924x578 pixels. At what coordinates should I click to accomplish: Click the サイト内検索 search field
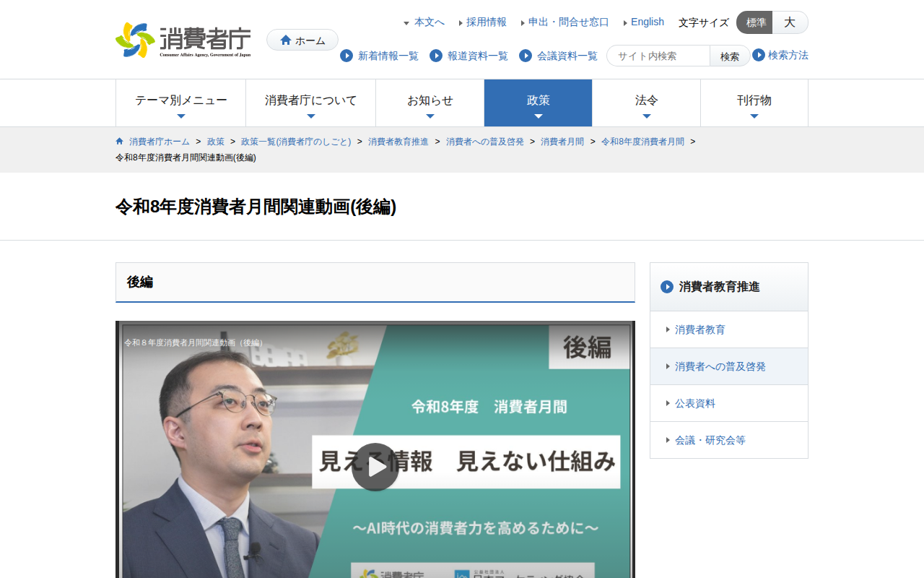click(658, 56)
